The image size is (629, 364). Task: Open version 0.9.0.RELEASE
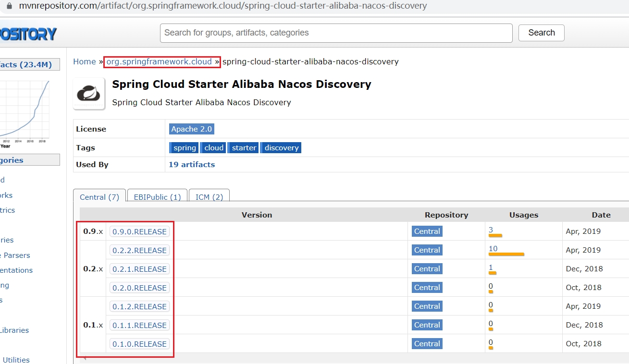coord(139,231)
